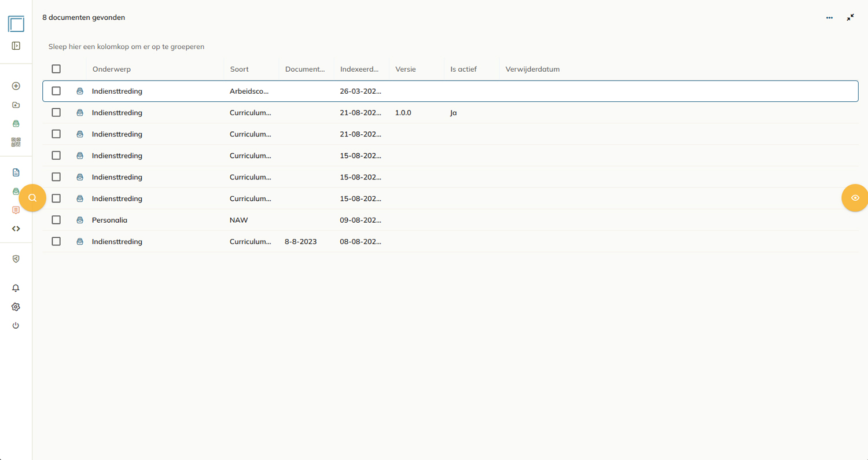The image size is (868, 460).
Task: Click the yellow search magnifier button
Action: 32,198
